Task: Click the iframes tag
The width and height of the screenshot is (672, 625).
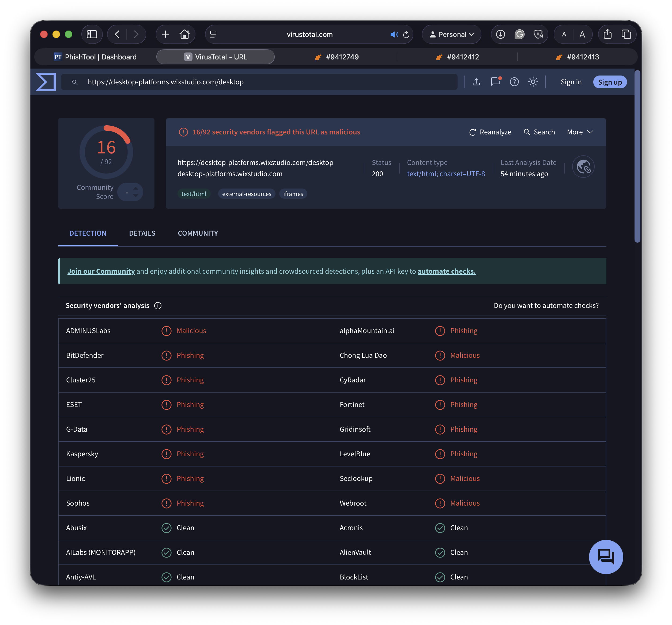Action: coord(293,194)
